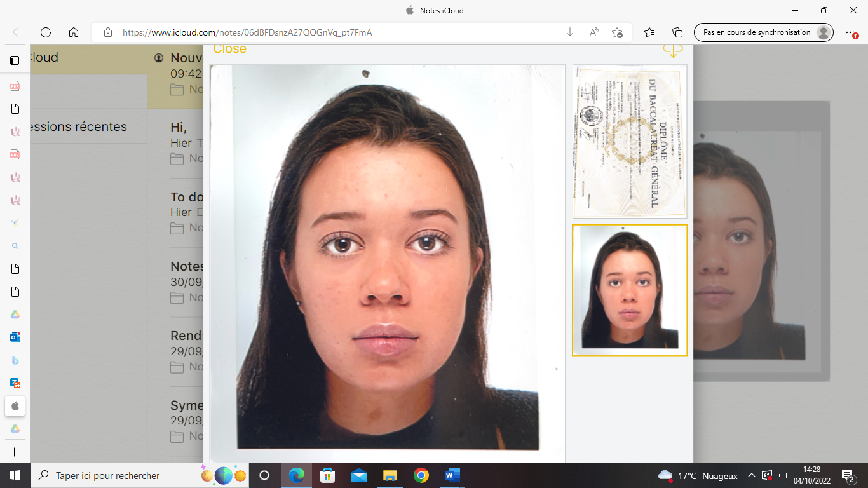Image resolution: width=868 pixels, height=488 pixels.
Task: Refresh the iCloud Notes page
Action: [46, 32]
